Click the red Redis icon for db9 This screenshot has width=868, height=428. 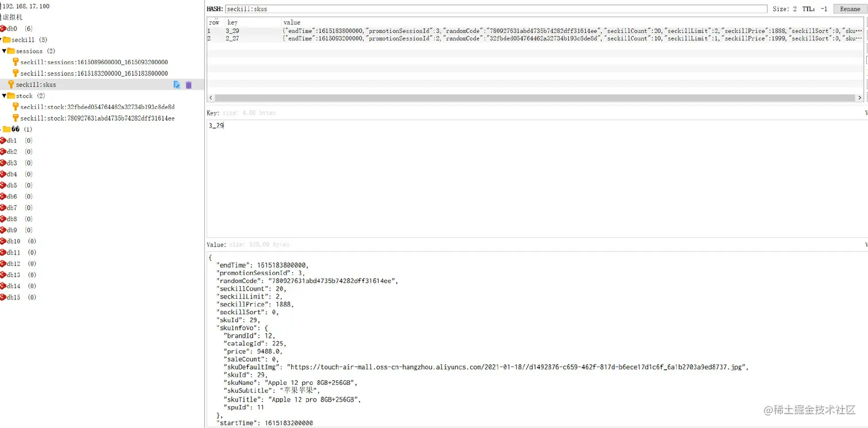point(3,230)
